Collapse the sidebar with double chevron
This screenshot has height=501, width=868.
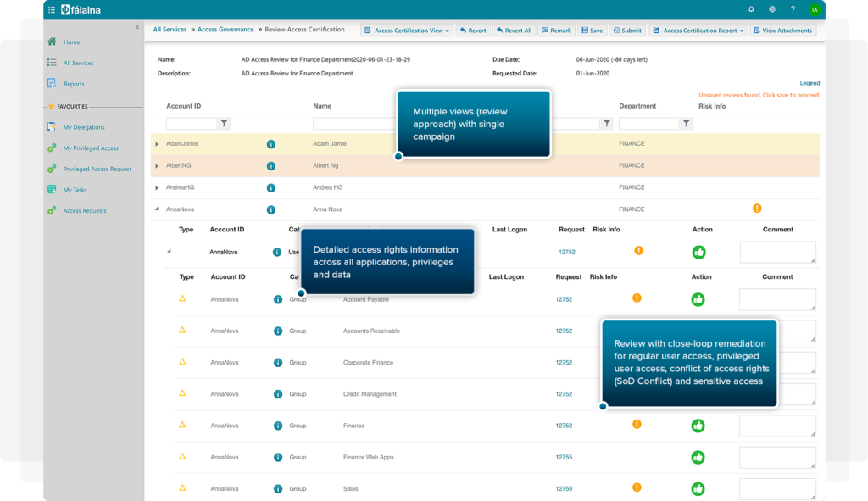(x=137, y=26)
